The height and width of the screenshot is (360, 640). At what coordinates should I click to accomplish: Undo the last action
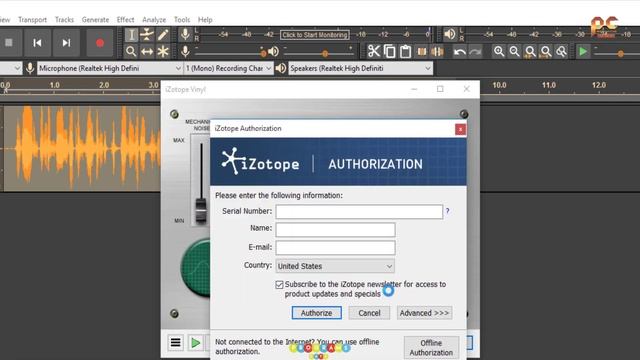(460, 51)
